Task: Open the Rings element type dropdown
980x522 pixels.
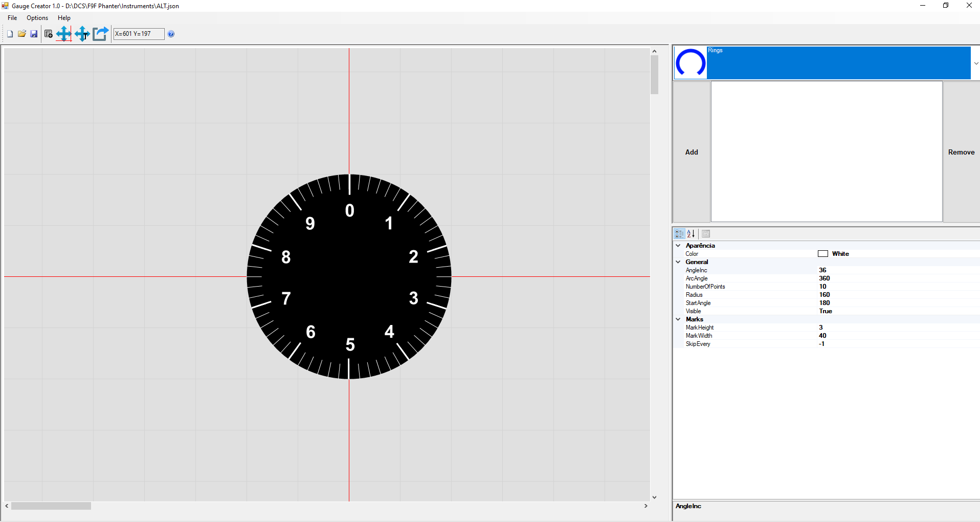Action: tap(976, 63)
